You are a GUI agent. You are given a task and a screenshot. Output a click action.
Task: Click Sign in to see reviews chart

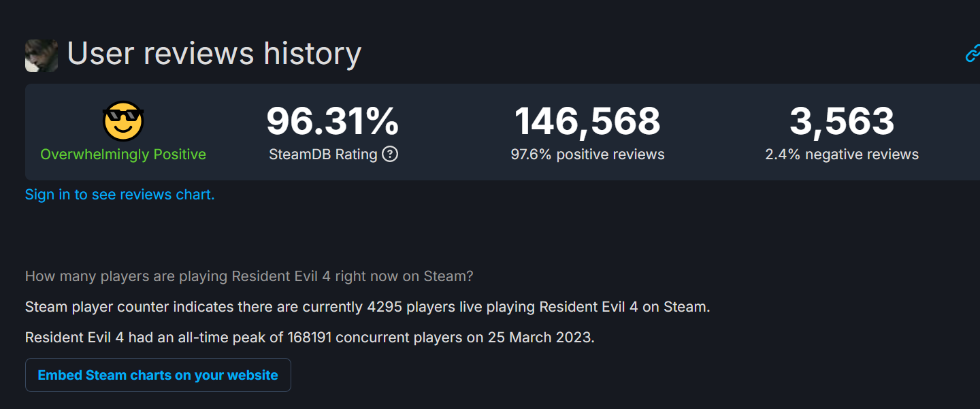pos(119,195)
